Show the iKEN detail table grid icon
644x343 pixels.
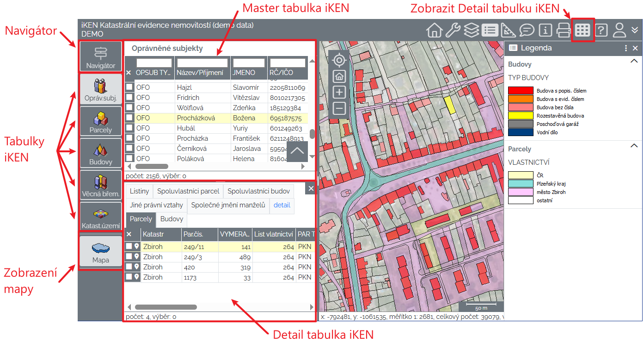click(583, 31)
